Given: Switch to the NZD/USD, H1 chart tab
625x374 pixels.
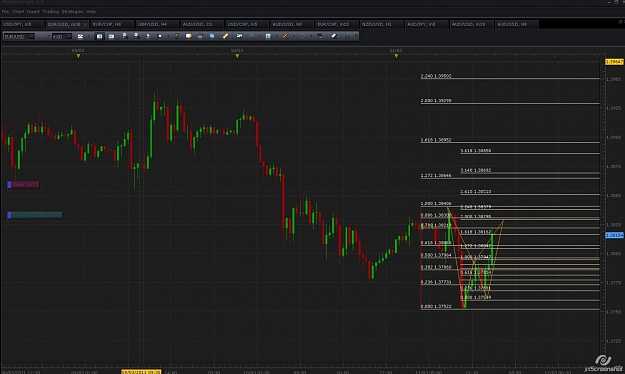Looking at the screenshot, I should (381, 24).
